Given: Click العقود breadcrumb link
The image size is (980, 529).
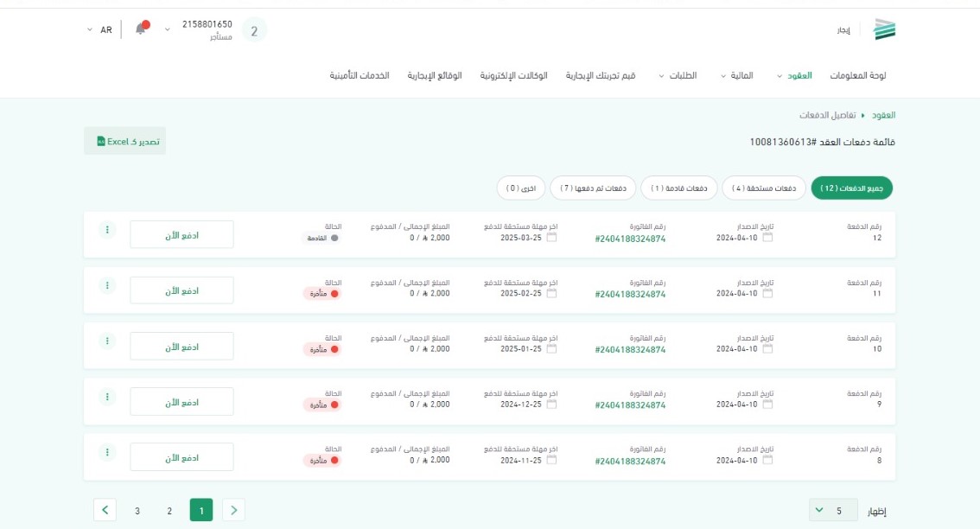Looking at the screenshot, I should (883, 115).
